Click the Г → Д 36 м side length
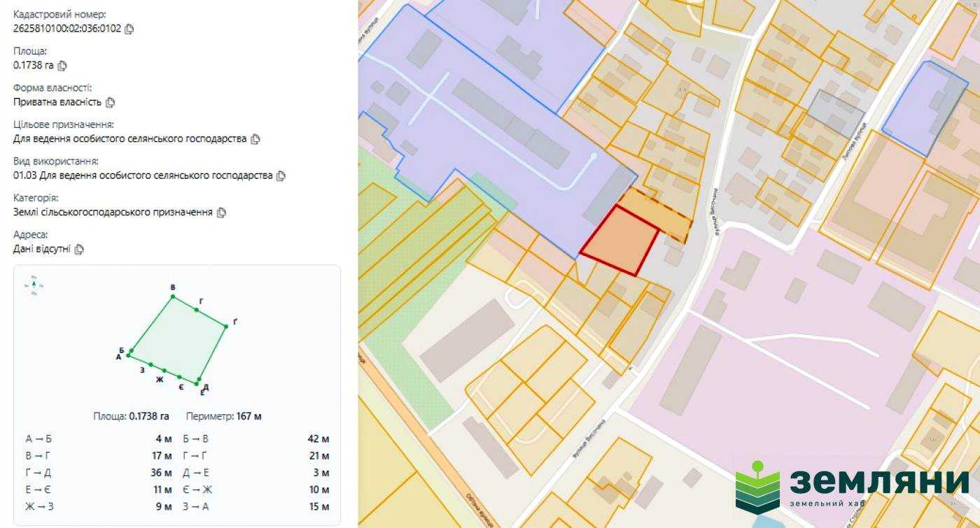Screen dimensions: 980x528 pos(99,473)
